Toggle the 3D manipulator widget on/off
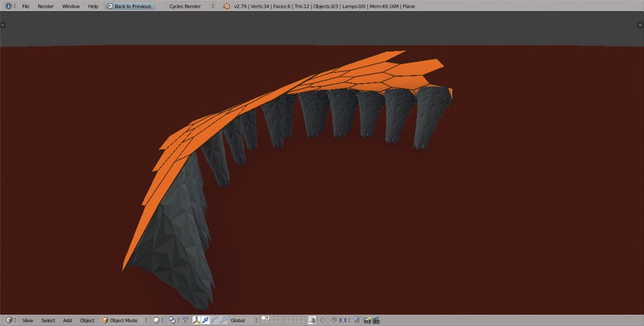644x326 pixels. pos(196,320)
